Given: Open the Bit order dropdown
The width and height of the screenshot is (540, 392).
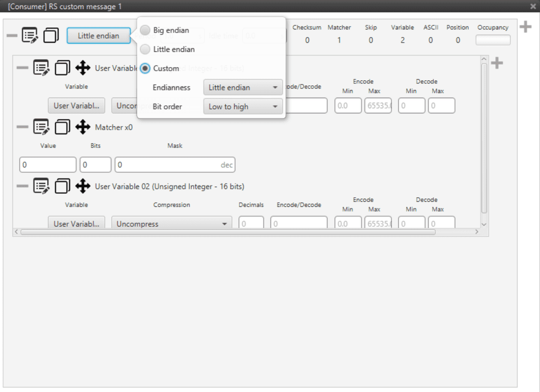Looking at the screenshot, I should click(243, 107).
